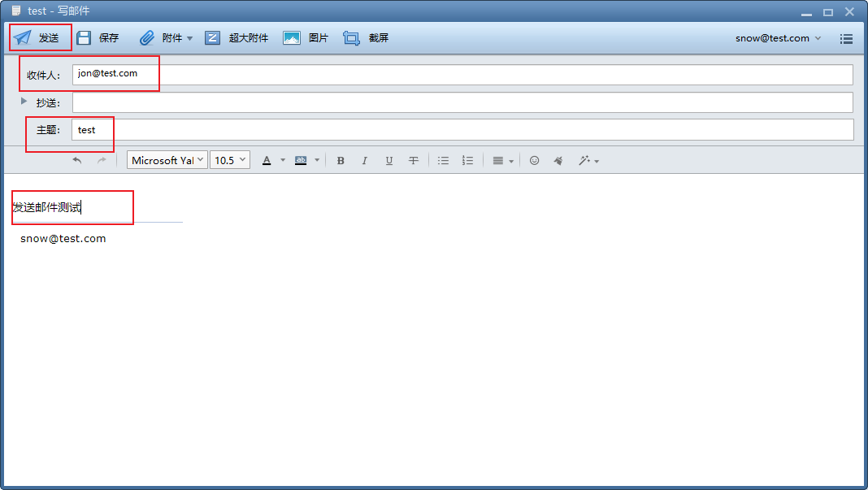This screenshot has height=490, width=868.
Task: Insert a numbered list
Action: coord(467,161)
